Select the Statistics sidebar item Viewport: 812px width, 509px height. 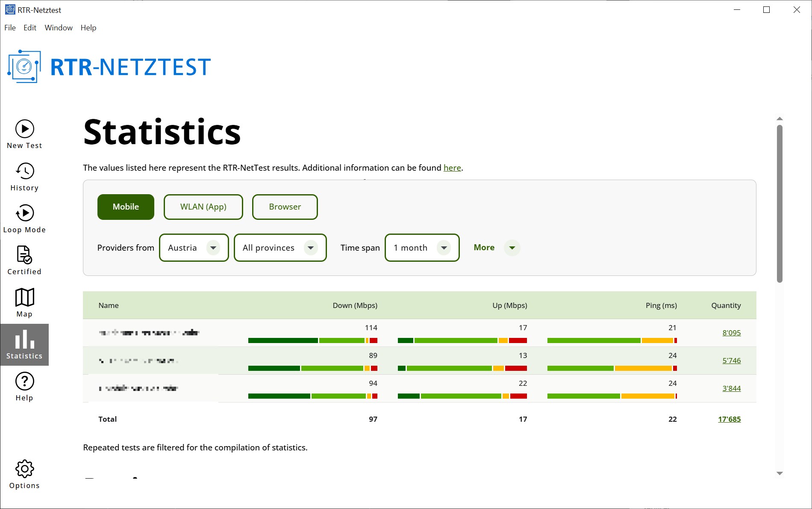(24, 345)
